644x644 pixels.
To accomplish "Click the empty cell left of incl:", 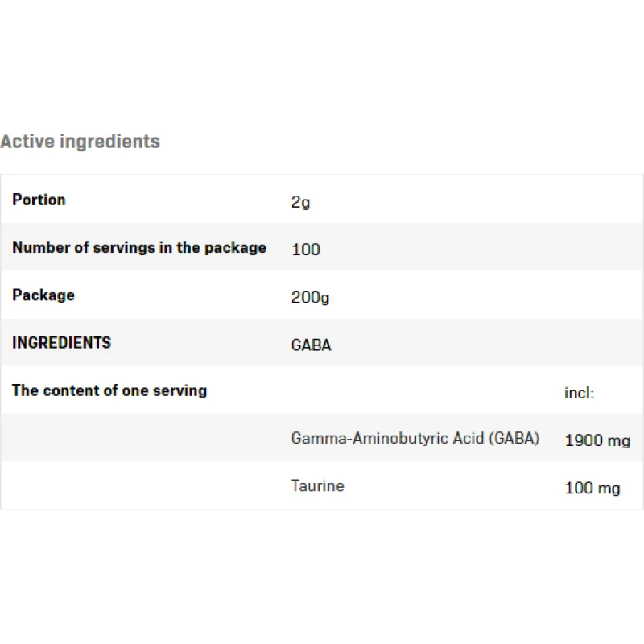I will pyautogui.click(x=419, y=391).
